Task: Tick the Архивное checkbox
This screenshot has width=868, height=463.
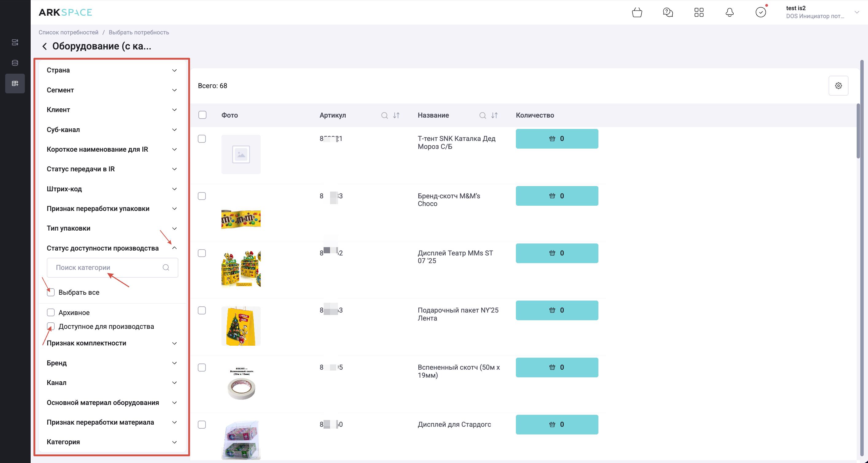Action: point(51,313)
